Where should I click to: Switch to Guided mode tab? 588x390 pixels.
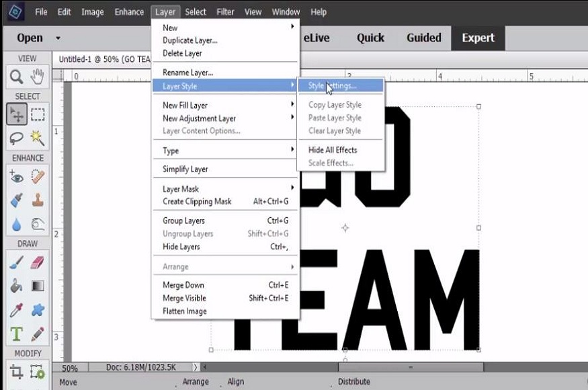click(x=424, y=38)
